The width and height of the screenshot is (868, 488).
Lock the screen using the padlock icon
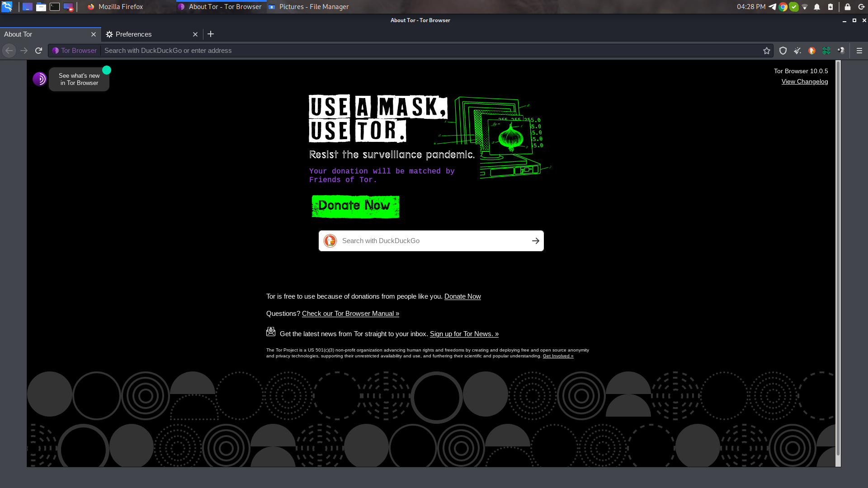pos(848,7)
